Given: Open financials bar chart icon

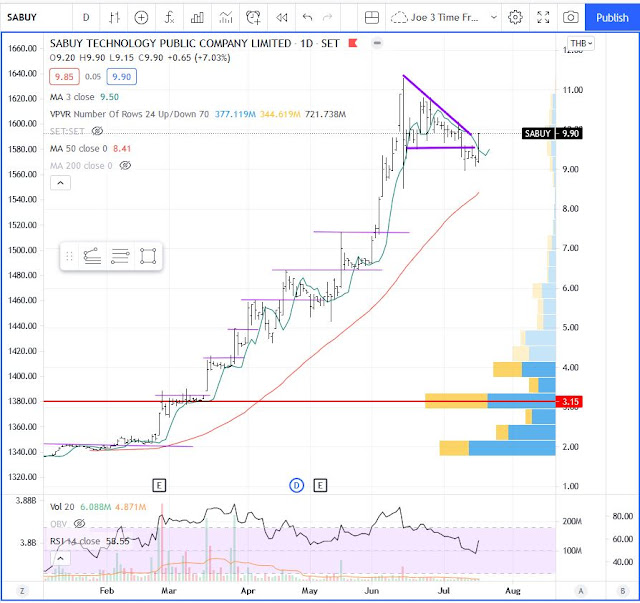Looking at the screenshot, I should coord(197,18).
